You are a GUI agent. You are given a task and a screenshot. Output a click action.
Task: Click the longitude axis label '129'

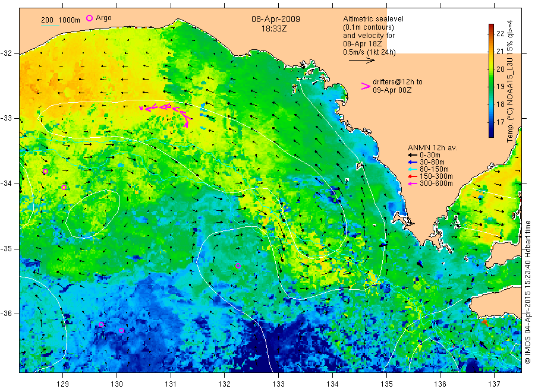63,384
